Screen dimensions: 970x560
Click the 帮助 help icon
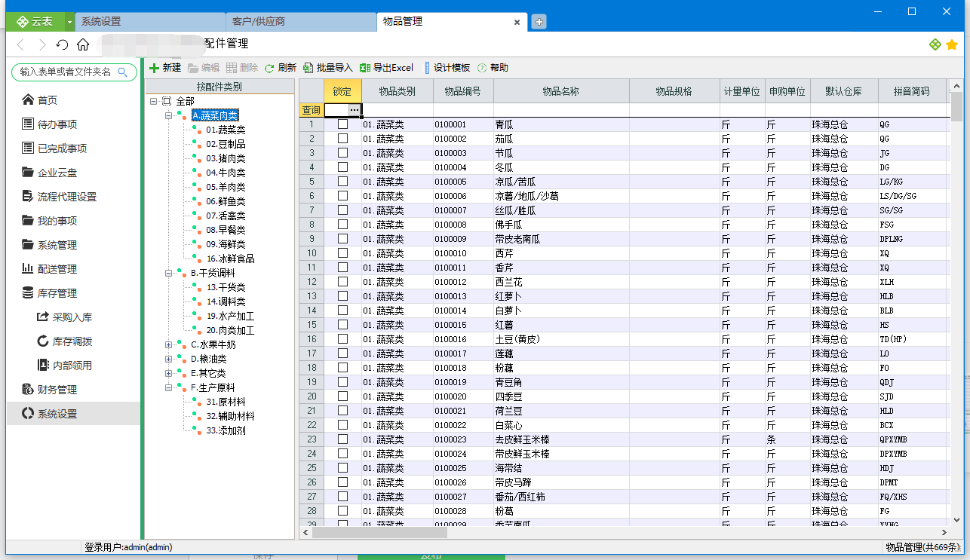(482, 68)
